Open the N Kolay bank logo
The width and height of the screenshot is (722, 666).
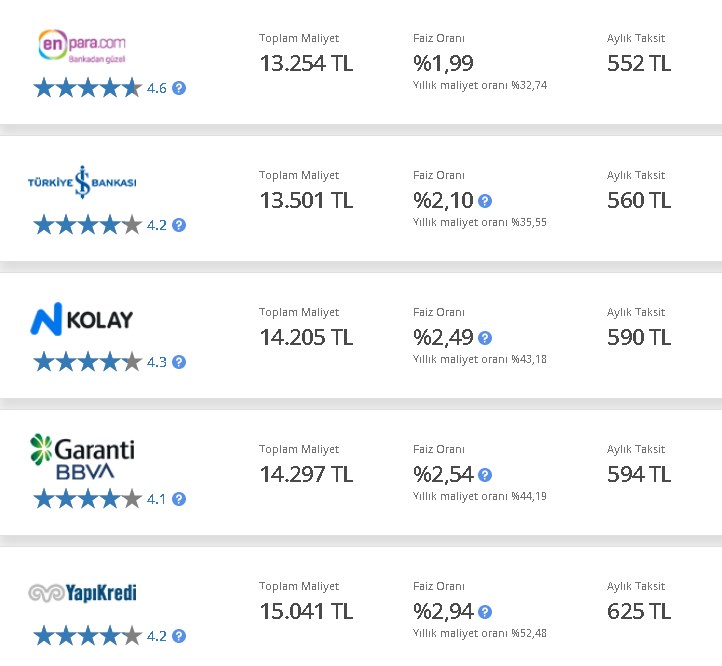point(82,319)
